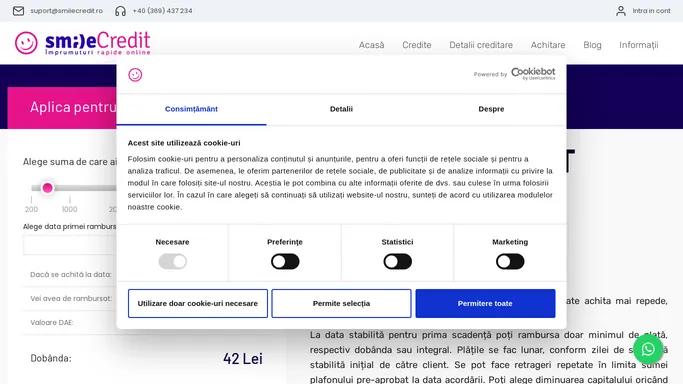683x384 pixels.
Task: Click the Vei avea de rambursat: label
Action: click(71, 299)
